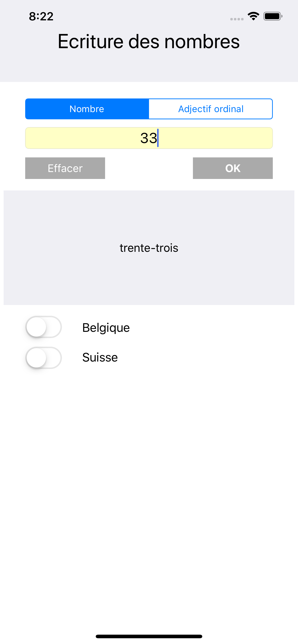Tap the Belgique label text
The width and height of the screenshot is (298, 644).
point(106,328)
